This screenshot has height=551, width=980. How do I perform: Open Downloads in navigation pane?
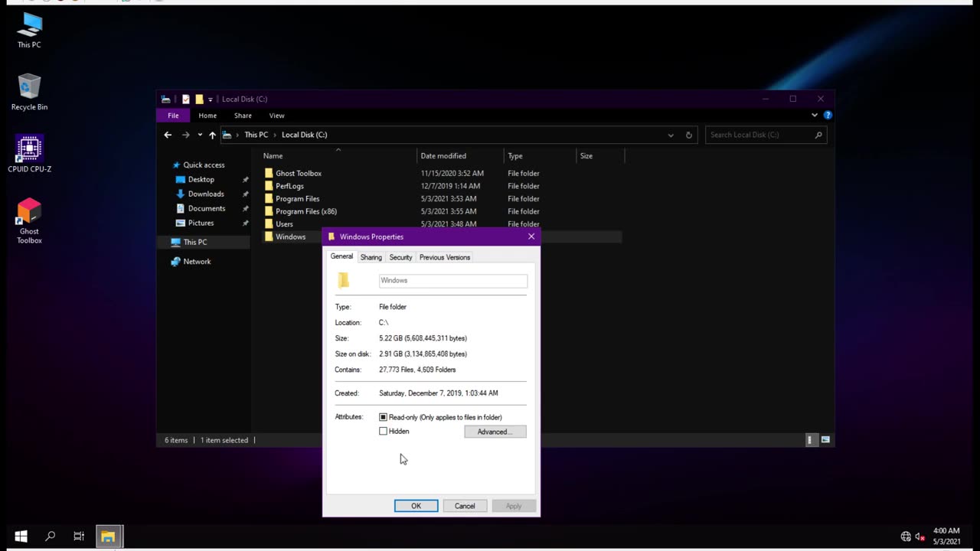tap(206, 194)
